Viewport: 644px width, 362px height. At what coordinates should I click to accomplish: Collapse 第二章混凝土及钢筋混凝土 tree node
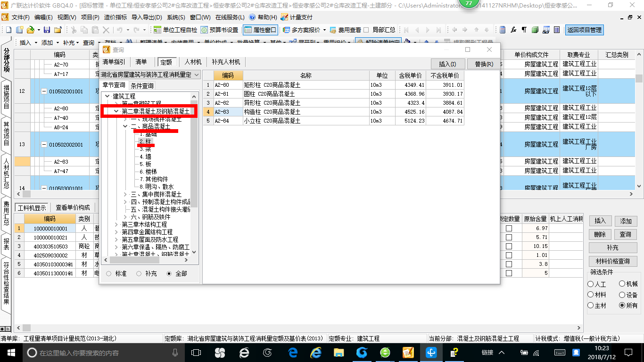pos(116,112)
